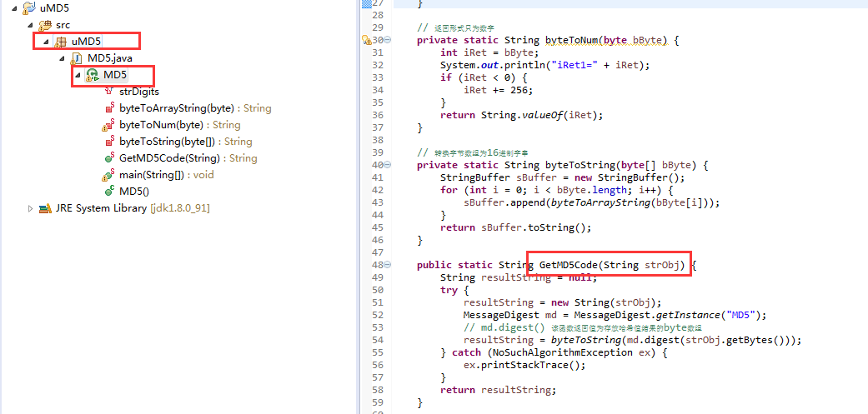Click the main method icon

108,175
